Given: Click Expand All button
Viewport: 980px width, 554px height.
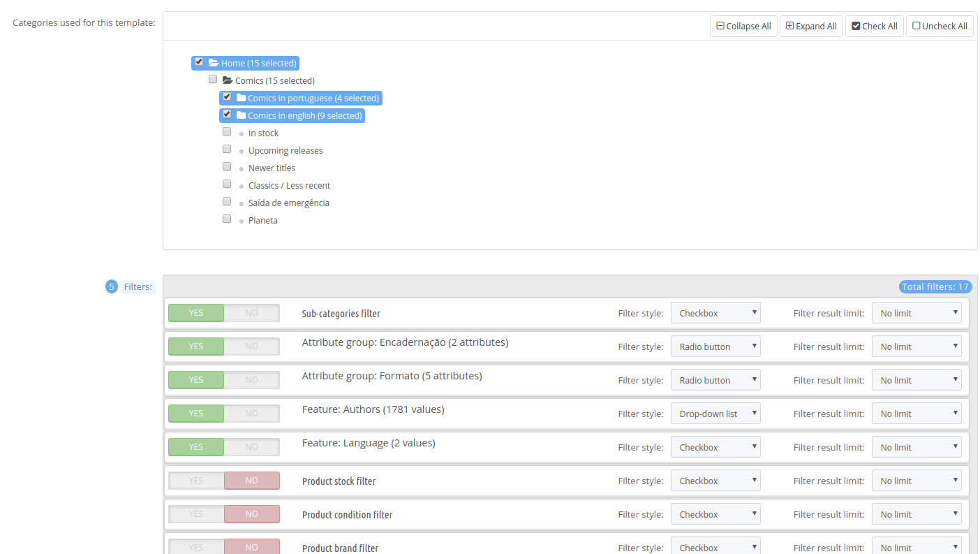Looking at the screenshot, I should (811, 26).
